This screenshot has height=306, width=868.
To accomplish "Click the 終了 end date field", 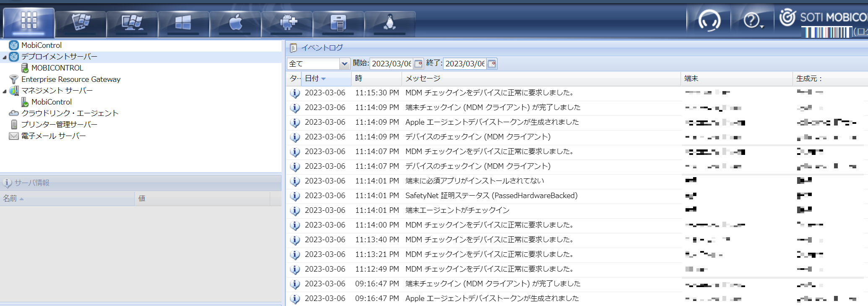I will [x=465, y=63].
